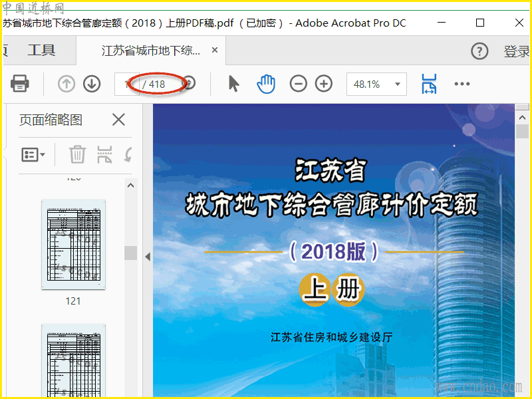The height and width of the screenshot is (399, 532).
Task: Zoom in with the plus icon
Action: pos(324,84)
